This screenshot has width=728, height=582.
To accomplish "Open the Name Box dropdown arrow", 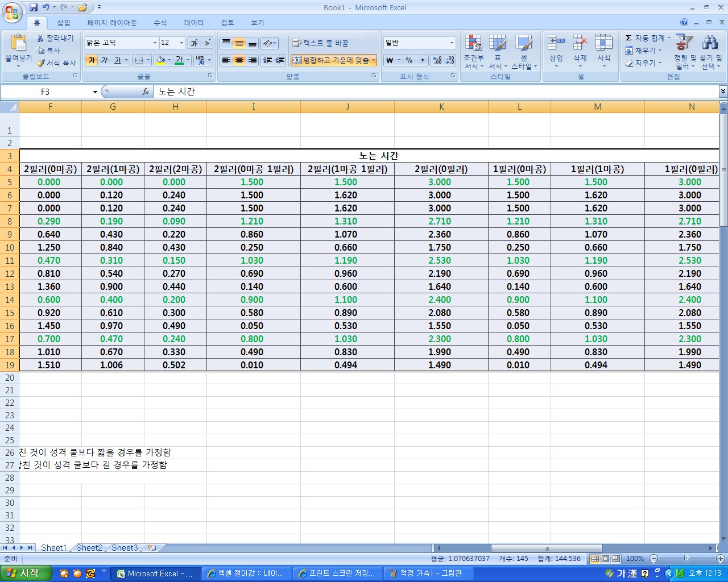I will click(95, 92).
